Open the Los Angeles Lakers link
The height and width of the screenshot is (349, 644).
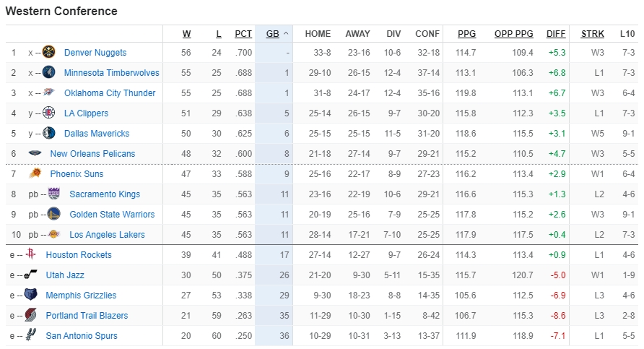pos(107,234)
